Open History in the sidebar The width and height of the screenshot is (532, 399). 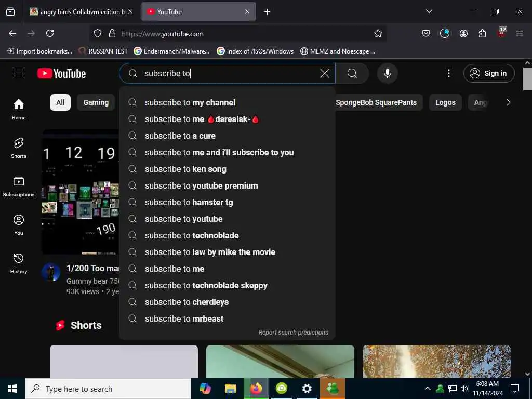[x=19, y=263]
